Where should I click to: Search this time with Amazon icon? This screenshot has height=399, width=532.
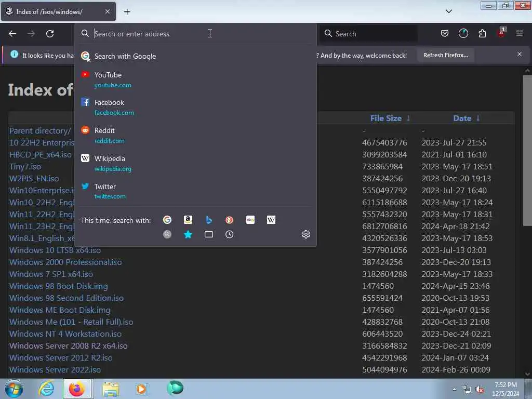(x=188, y=220)
